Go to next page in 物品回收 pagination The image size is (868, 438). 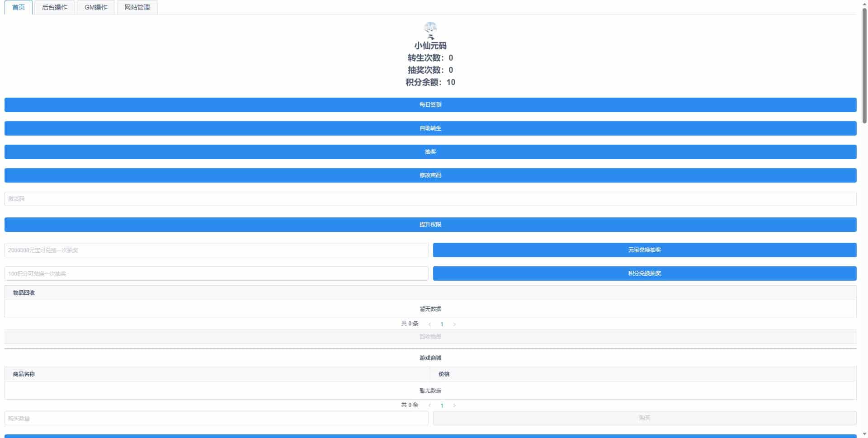click(x=454, y=324)
